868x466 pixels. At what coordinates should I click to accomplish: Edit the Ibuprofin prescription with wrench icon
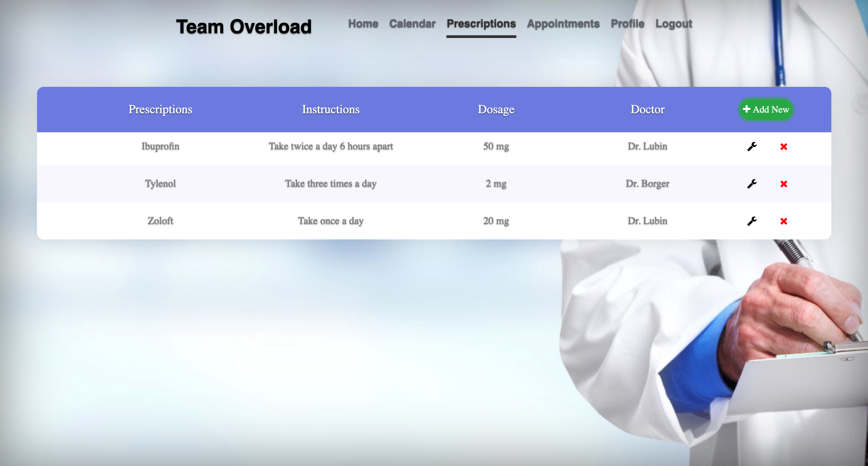[x=752, y=147]
